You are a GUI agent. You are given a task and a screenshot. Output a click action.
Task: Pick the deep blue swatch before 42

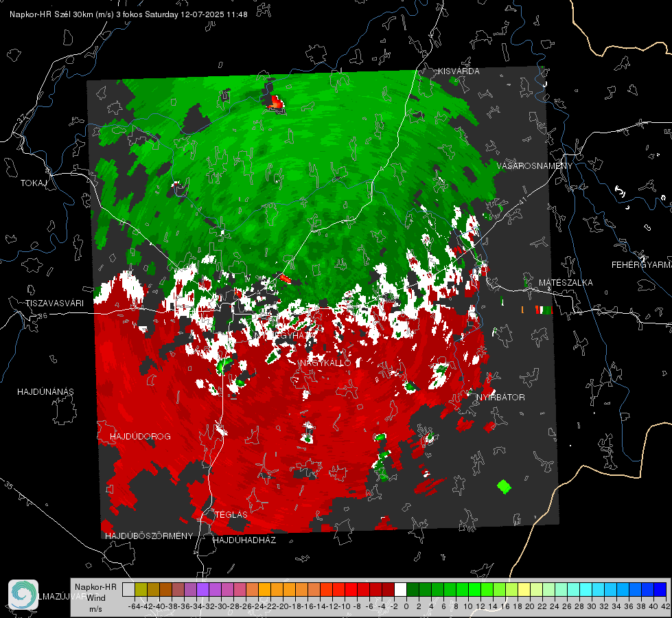pos(660,589)
